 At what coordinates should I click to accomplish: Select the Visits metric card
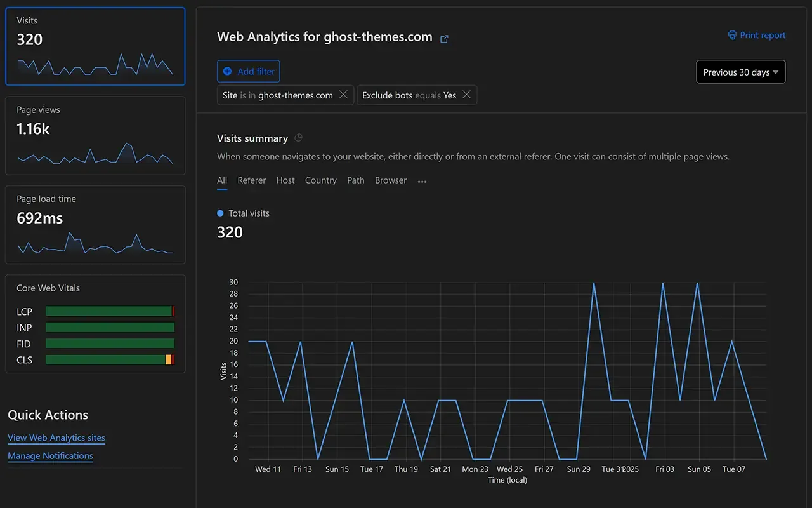click(x=95, y=46)
